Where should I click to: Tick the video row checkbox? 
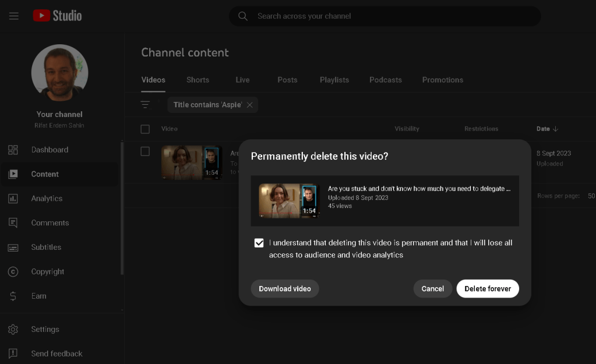[145, 151]
